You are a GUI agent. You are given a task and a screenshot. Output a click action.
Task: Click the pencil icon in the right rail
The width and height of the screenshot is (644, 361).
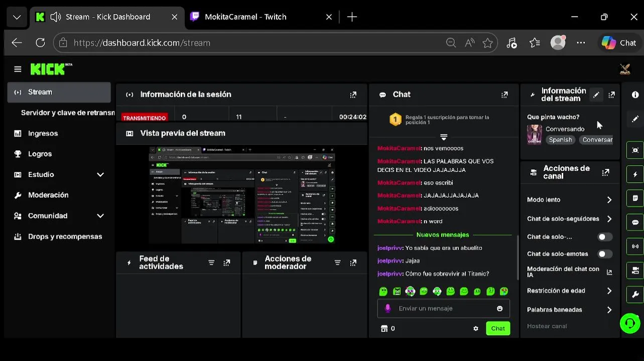point(635,119)
